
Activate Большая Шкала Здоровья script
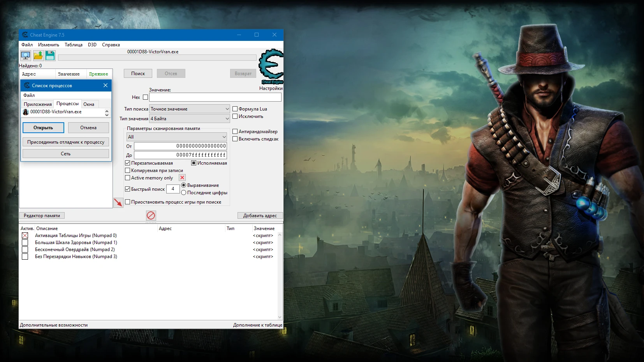(25, 242)
